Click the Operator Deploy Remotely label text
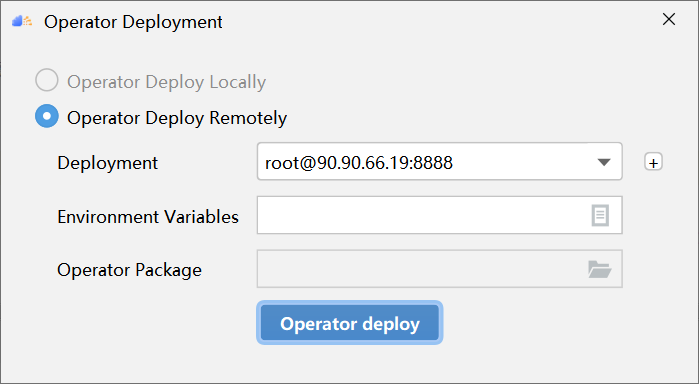The image size is (699, 384). point(177,118)
